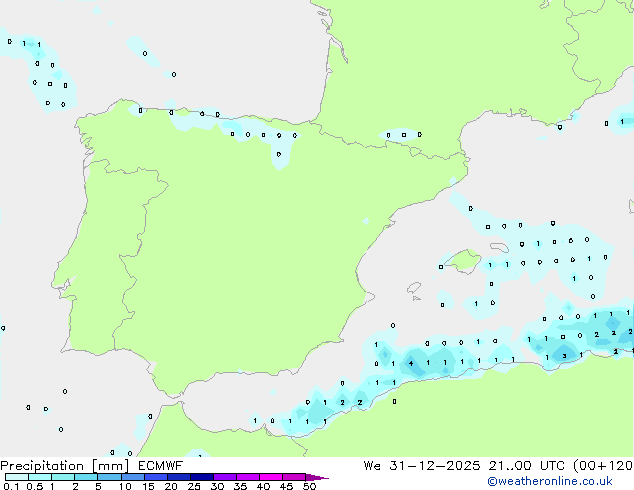Select the 15–20 mm blue legend swatch
This screenshot has height=490, width=634.
[155, 477]
